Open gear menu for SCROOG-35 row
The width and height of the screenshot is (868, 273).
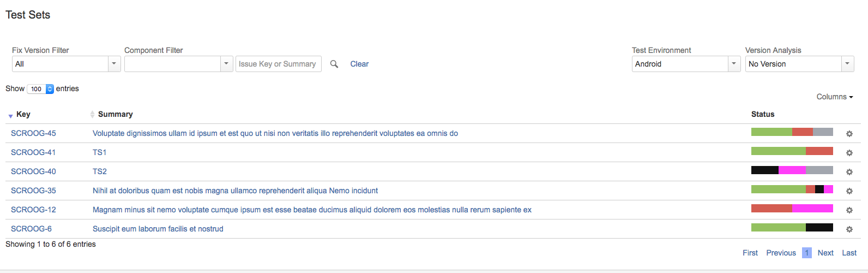point(849,191)
